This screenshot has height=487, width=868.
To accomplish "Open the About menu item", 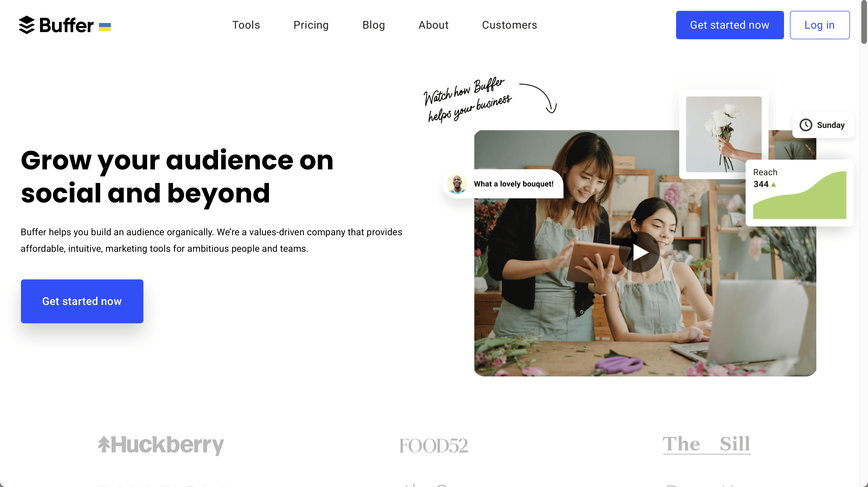I will (434, 25).
